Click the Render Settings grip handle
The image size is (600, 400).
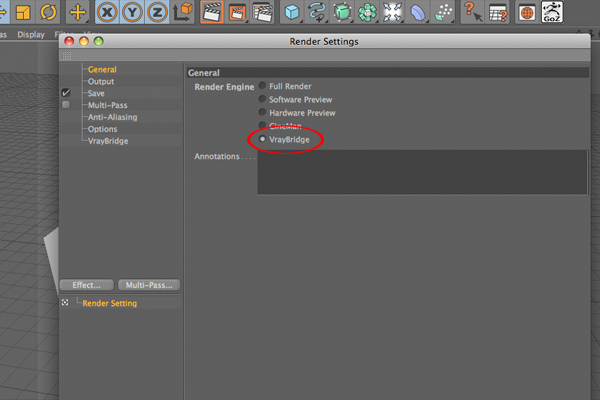(66, 56)
